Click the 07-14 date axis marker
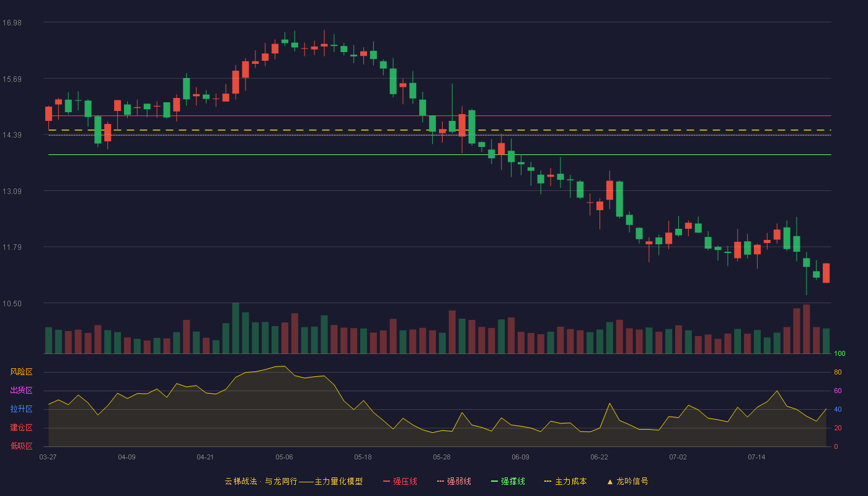This screenshot has width=868, height=496. pyautogui.click(x=756, y=457)
